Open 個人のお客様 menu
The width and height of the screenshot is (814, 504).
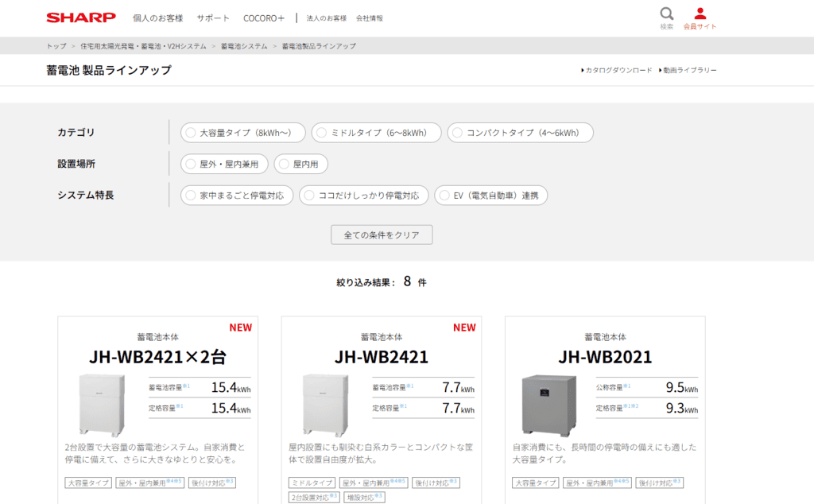tap(157, 18)
